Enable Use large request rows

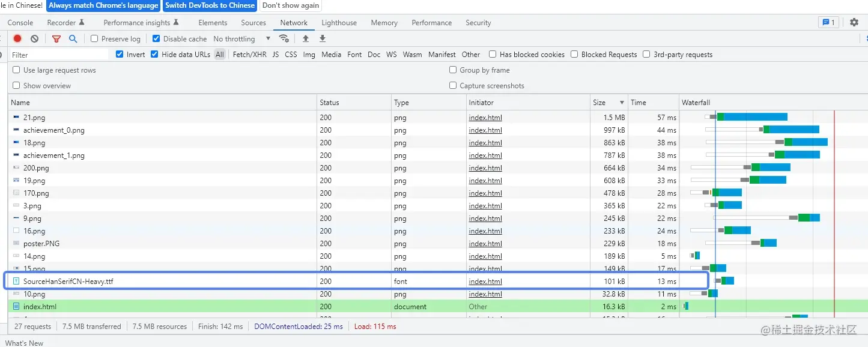[x=16, y=70]
